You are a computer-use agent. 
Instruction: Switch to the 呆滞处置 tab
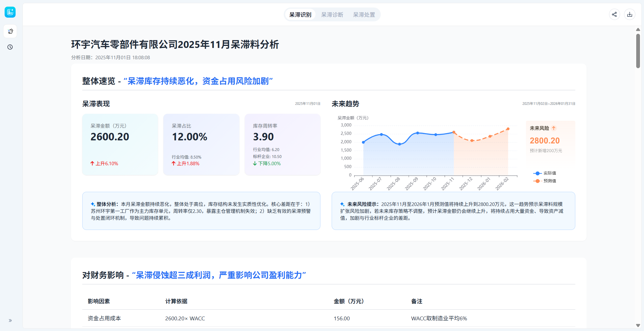tap(364, 15)
